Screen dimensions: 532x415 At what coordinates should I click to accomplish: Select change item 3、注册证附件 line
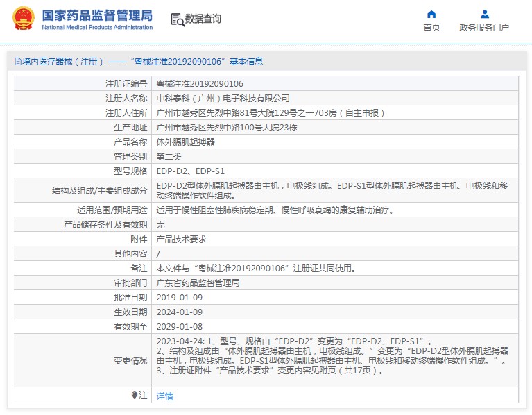point(271,370)
